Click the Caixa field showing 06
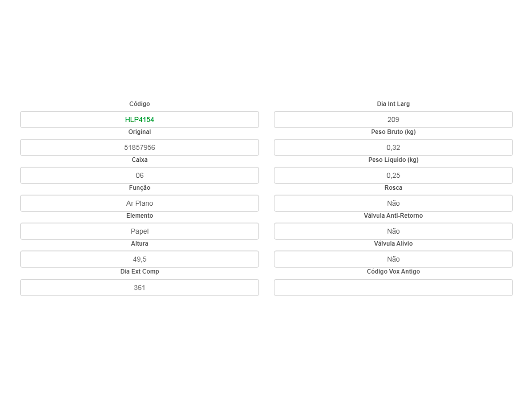This screenshot has height=399, width=532. 140,176
